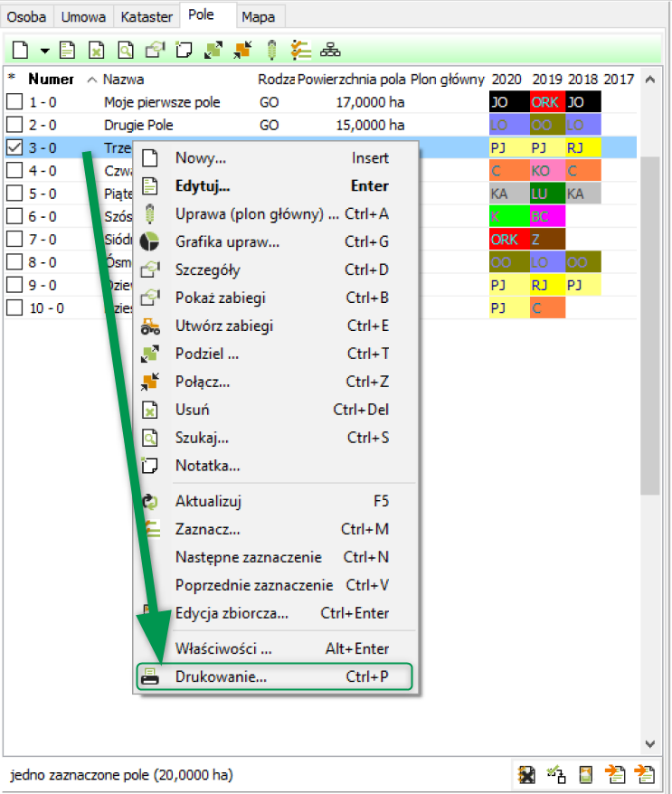This screenshot has width=672, height=794.
Task: Tick the checkbox for row 7 - 0
Action: click(14, 239)
